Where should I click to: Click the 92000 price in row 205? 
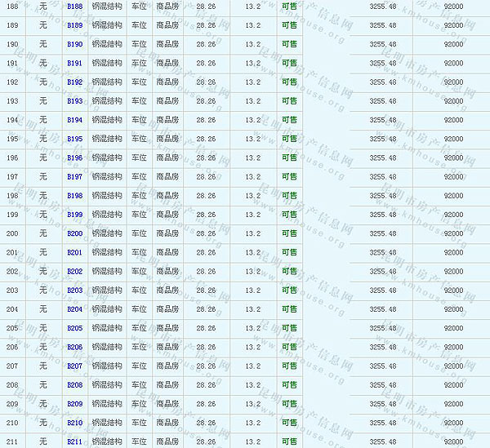(x=452, y=328)
